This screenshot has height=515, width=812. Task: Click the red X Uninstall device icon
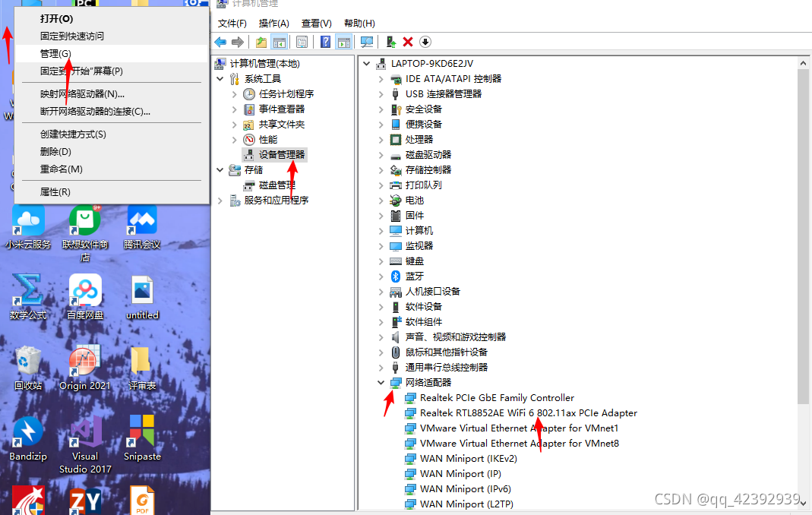pyautogui.click(x=408, y=42)
